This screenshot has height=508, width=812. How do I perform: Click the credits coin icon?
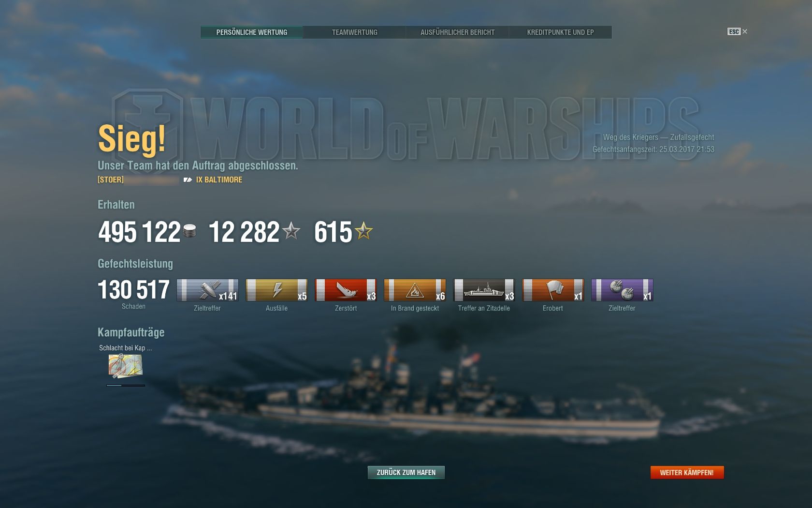(x=189, y=231)
